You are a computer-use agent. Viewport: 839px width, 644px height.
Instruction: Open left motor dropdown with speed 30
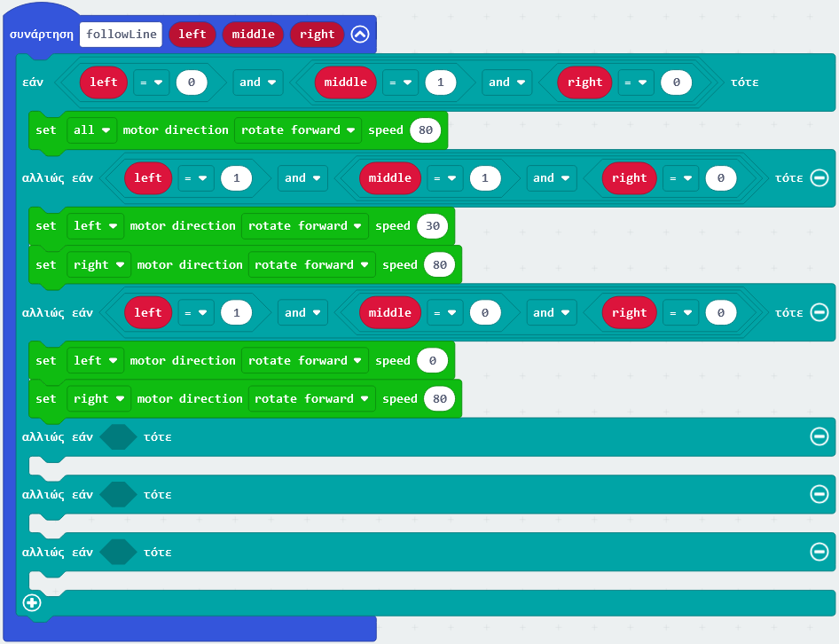pyautogui.click(x=95, y=226)
